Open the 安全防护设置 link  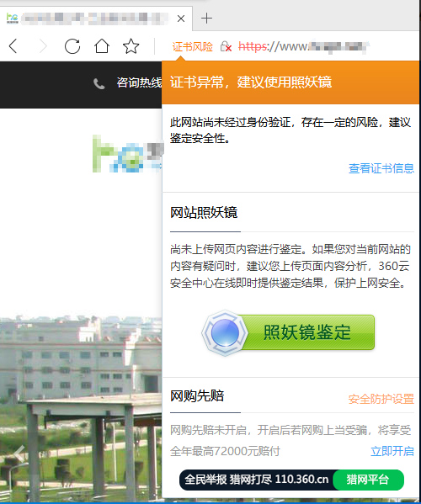[381, 399]
